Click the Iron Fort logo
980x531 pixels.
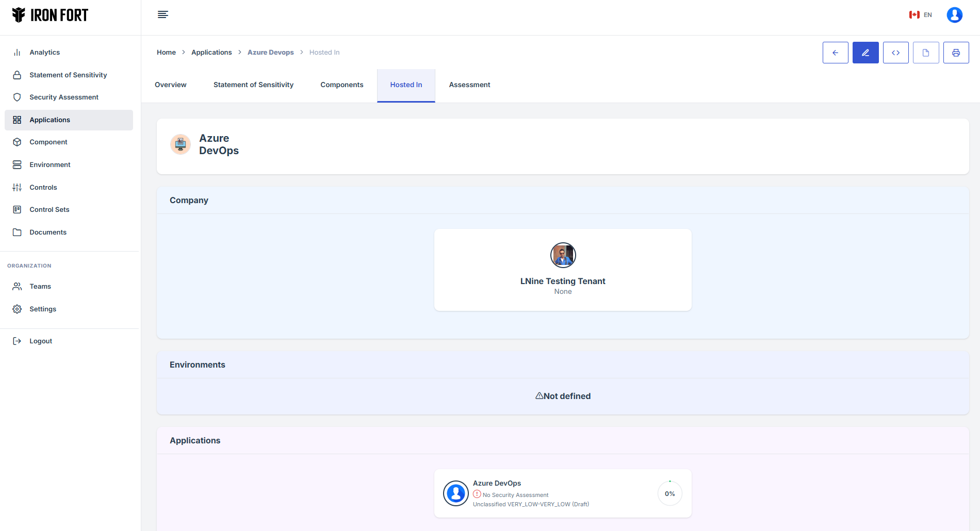(50, 15)
